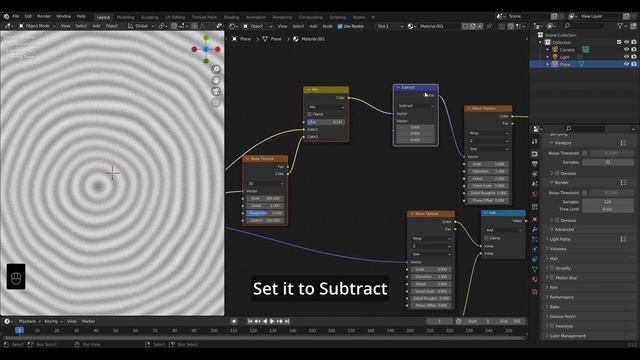Click the green Y axis gizmo
The height and width of the screenshot is (360, 640).
206,38
